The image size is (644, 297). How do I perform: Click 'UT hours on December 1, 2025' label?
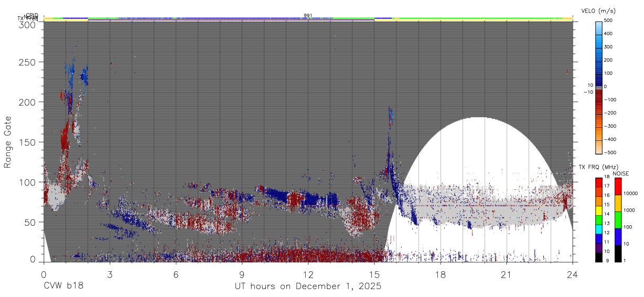(x=308, y=287)
